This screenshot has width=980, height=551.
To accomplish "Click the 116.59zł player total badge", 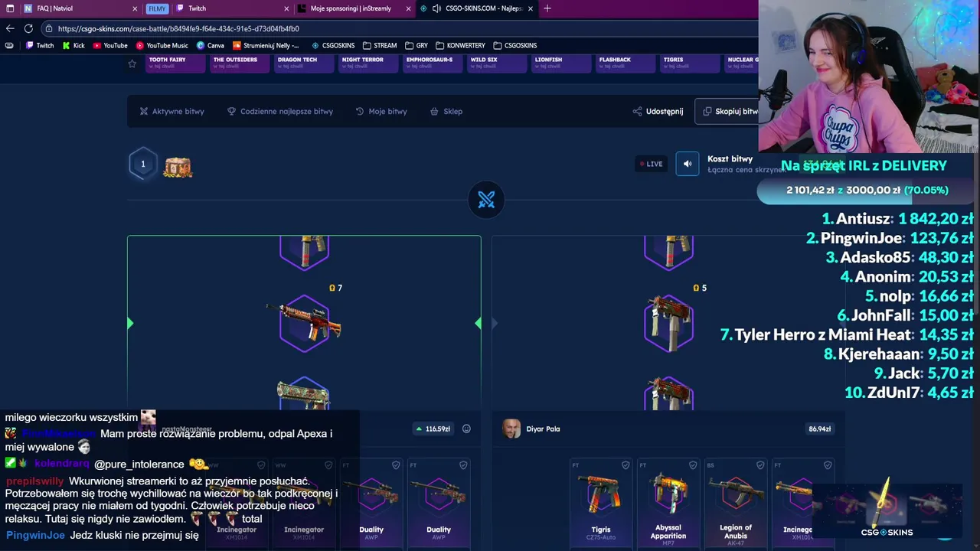I will click(x=433, y=429).
